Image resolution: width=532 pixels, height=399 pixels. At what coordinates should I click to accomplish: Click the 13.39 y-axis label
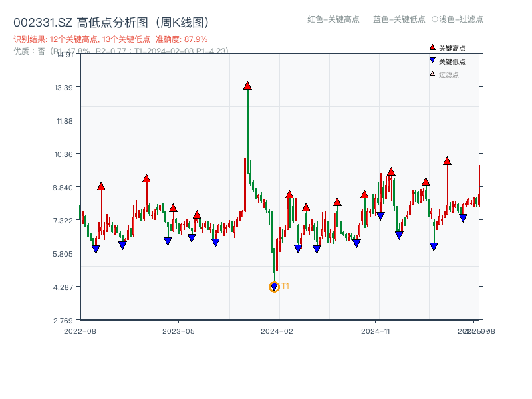tap(63, 88)
